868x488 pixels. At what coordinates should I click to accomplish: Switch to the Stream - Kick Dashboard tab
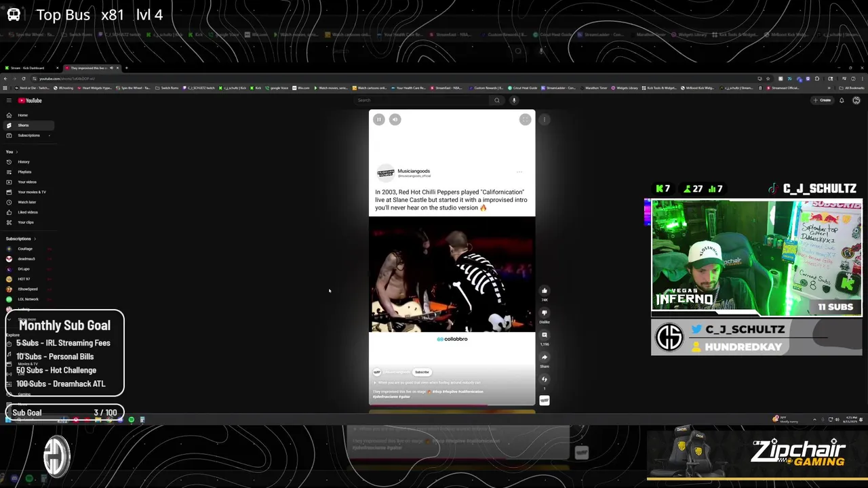point(31,68)
